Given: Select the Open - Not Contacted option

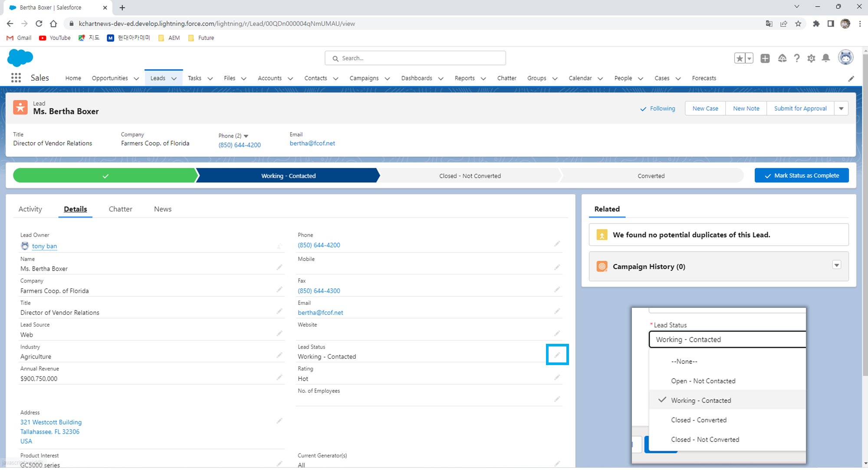Looking at the screenshot, I should (703, 381).
